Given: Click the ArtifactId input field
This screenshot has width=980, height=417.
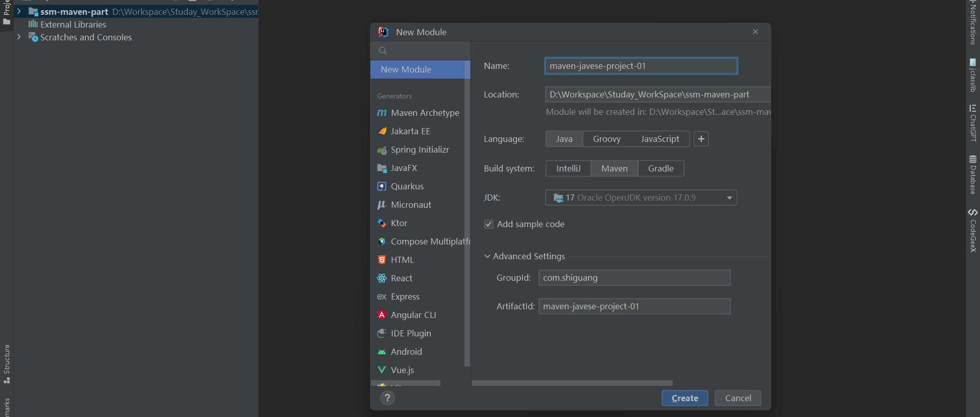Looking at the screenshot, I should pyautogui.click(x=634, y=306).
